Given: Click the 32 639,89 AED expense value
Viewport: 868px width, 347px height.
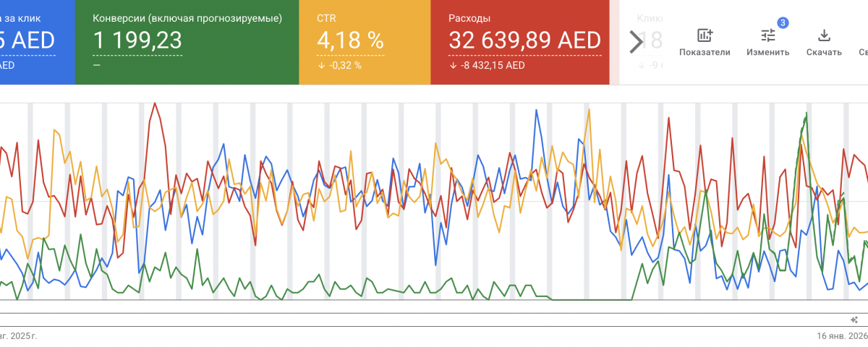Looking at the screenshot, I should (x=524, y=40).
